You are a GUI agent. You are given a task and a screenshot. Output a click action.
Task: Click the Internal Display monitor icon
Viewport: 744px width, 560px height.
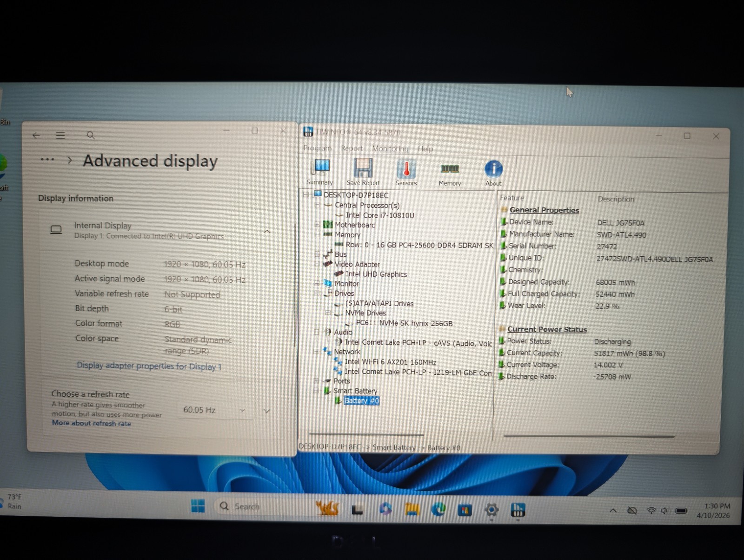pyautogui.click(x=56, y=230)
